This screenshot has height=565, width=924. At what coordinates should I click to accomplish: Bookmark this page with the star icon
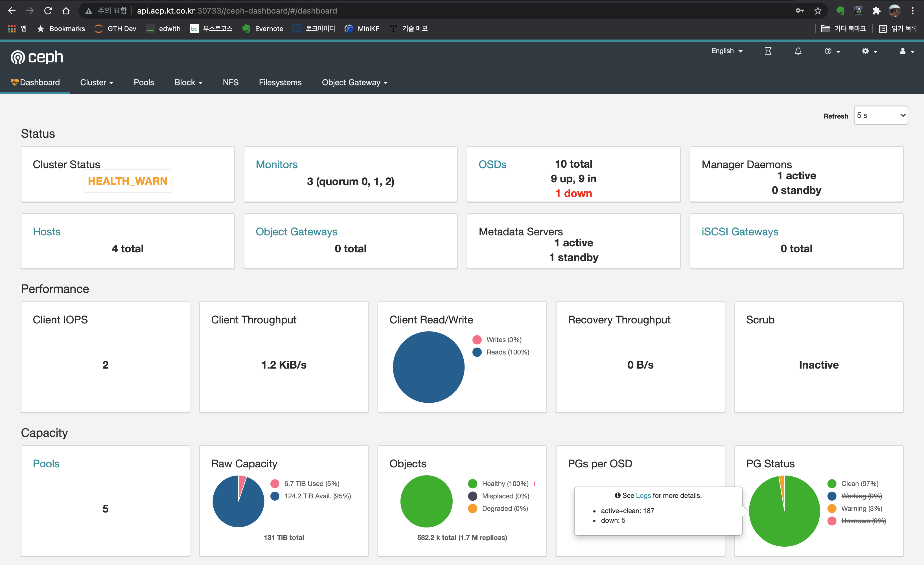coord(818,10)
